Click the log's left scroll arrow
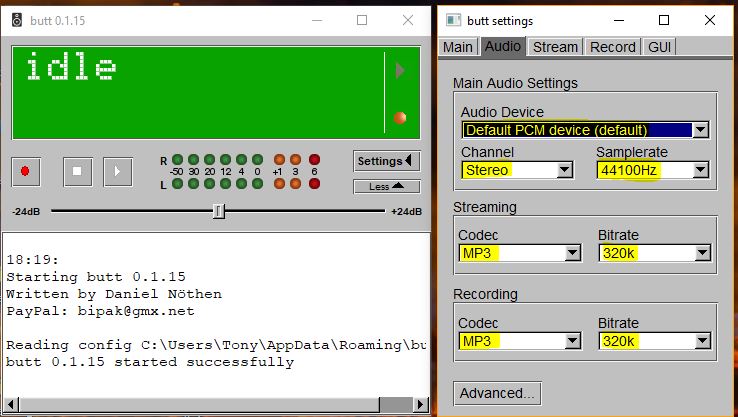 coord(11,404)
